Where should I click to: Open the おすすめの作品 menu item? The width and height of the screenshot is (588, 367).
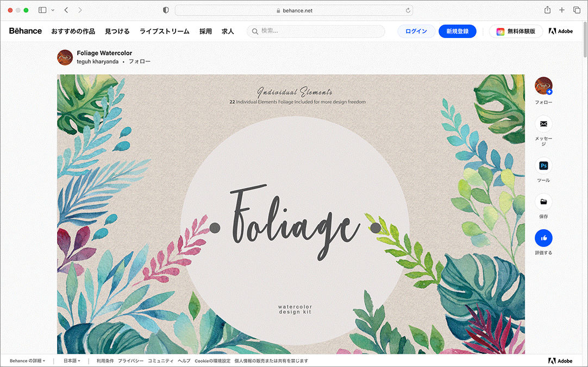pos(73,31)
